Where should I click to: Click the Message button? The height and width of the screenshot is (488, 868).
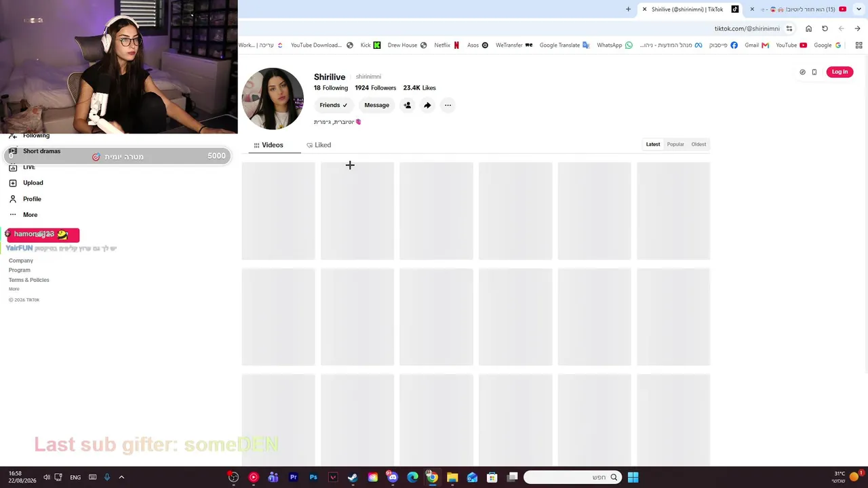pyautogui.click(x=376, y=105)
